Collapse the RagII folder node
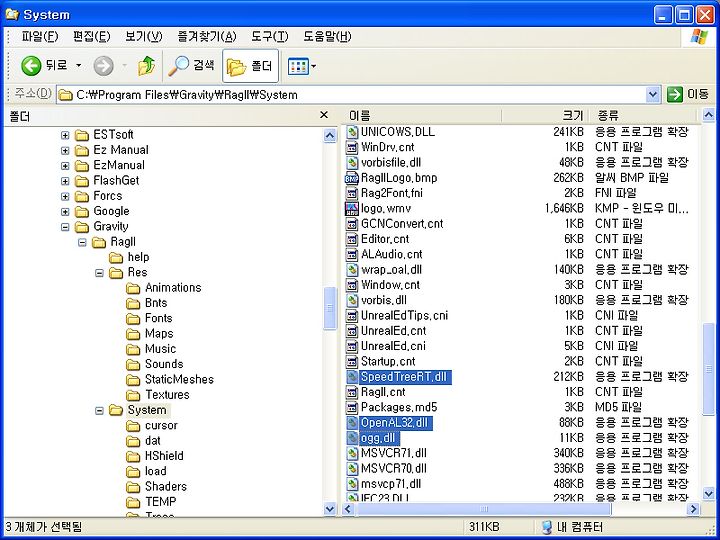The width and height of the screenshot is (720, 540). click(82, 242)
